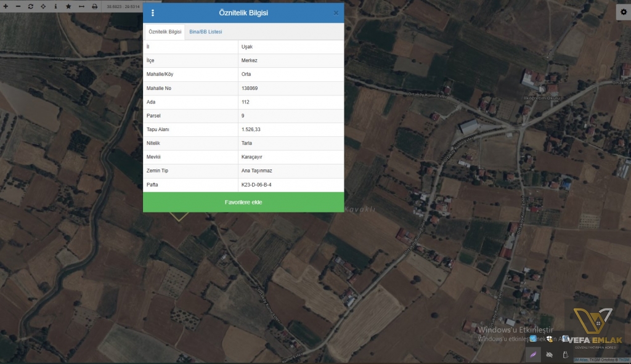Click the Favorilere ekle button

pyautogui.click(x=243, y=202)
